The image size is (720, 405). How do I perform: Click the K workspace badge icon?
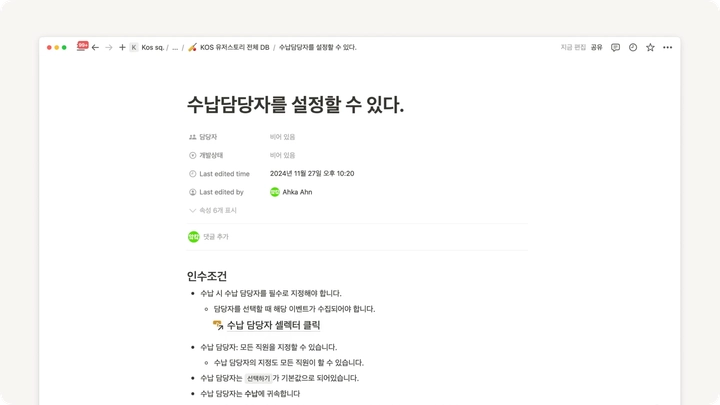[134, 47]
